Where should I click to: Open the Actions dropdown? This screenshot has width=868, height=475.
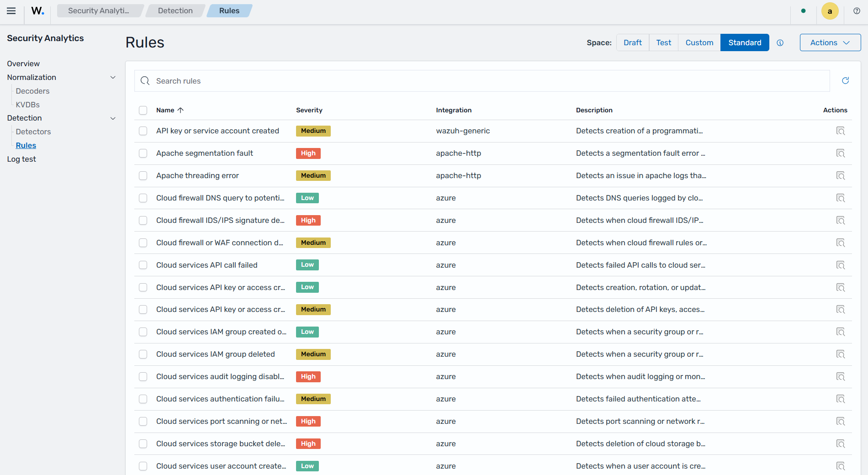(830, 42)
